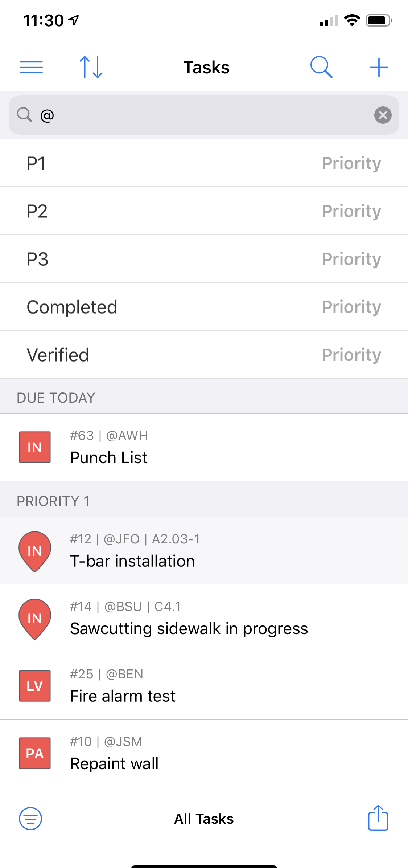Tap the PA badge for Repaint wall
This screenshot has width=408, height=868.
[35, 753]
